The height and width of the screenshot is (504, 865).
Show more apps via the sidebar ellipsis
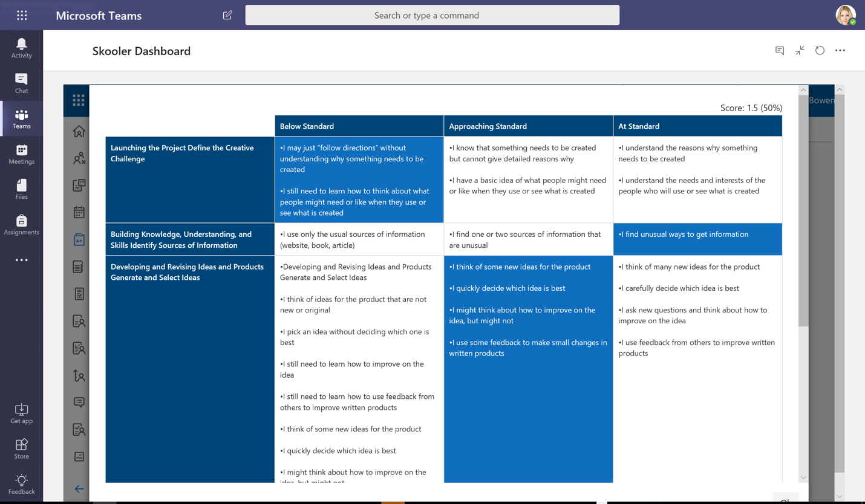(x=21, y=260)
